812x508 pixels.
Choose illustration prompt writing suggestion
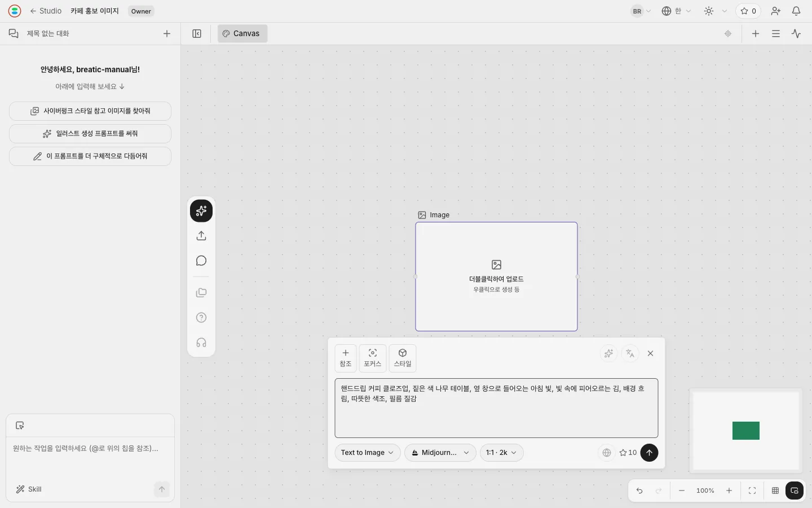[x=90, y=134]
